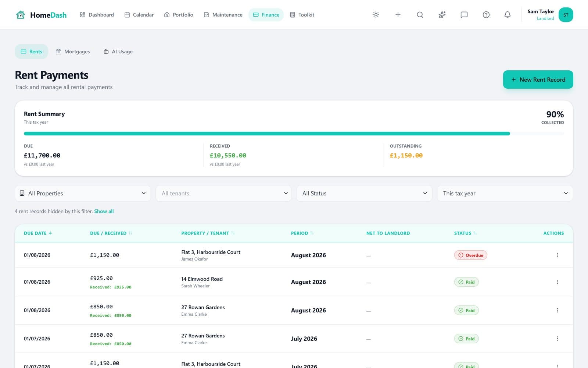The height and width of the screenshot is (368, 588).
Task: Open search with magnifier icon
Action: pos(420,15)
